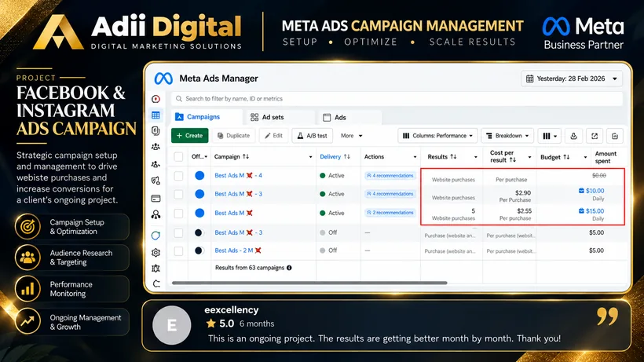Viewport: 644px width, 362px height.
Task: Toggle the select-all checkbox in table header
Action: coord(178,156)
